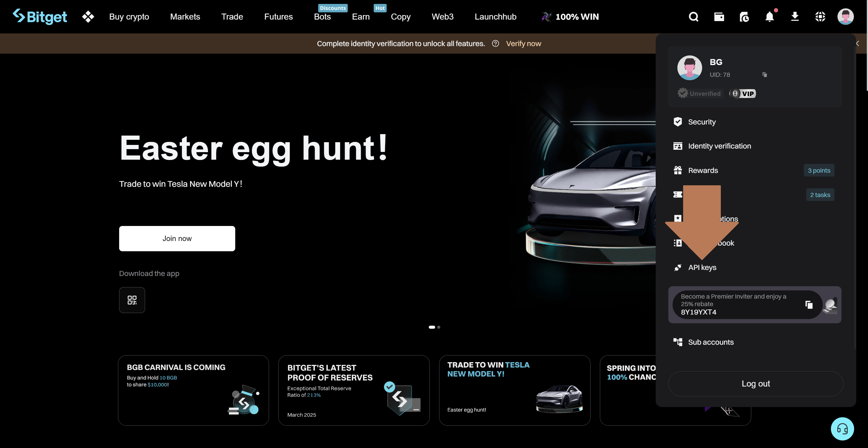The height and width of the screenshot is (448, 868).
Task: Click the profile name BG
Action: [x=716, y=62]
